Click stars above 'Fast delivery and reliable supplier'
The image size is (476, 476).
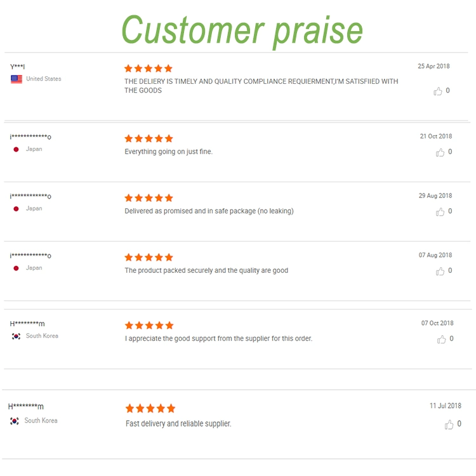click(x=150, y=409)
